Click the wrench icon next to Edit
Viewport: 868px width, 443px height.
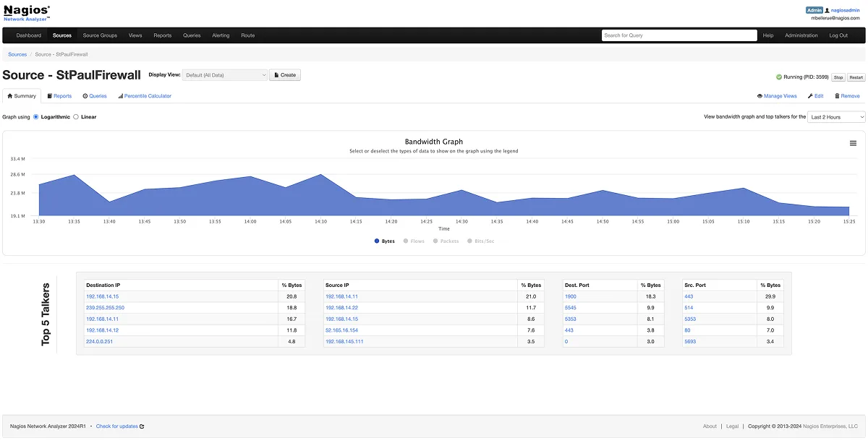(809, 95)
